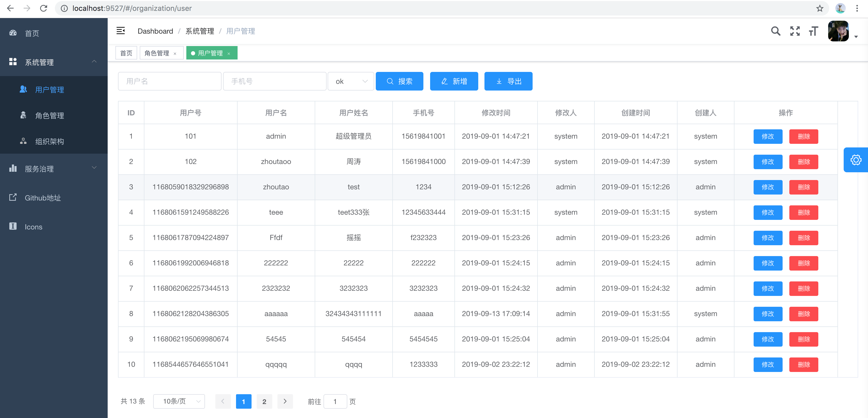Click phone cell 15619841000
The height and width of the screenshot is (418, 868).
423,161
